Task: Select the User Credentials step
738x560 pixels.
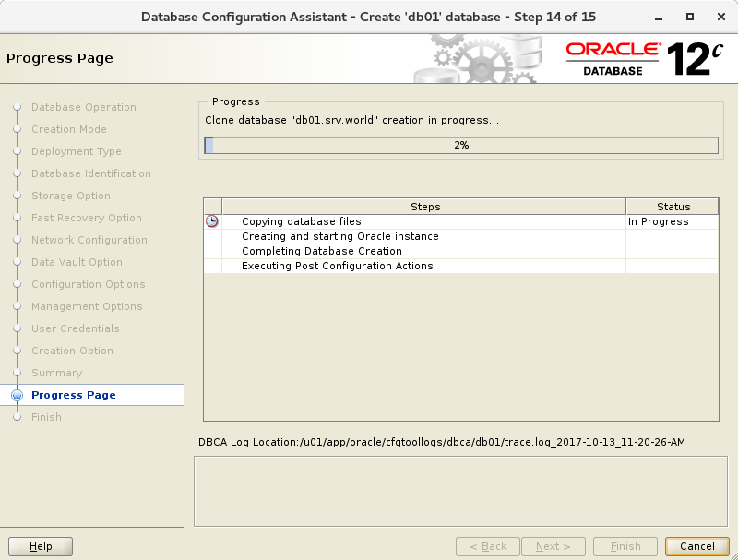Action: click(x=76, y=328)
